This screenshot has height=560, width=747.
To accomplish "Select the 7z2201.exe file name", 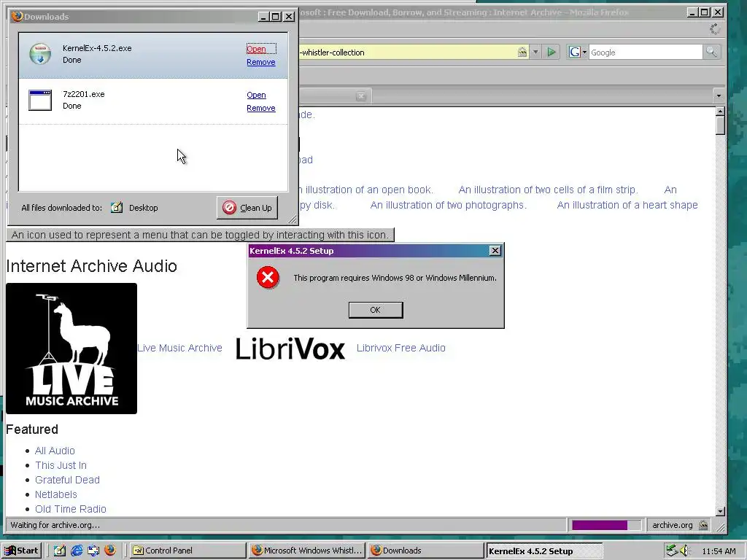I will click(84, 94).
